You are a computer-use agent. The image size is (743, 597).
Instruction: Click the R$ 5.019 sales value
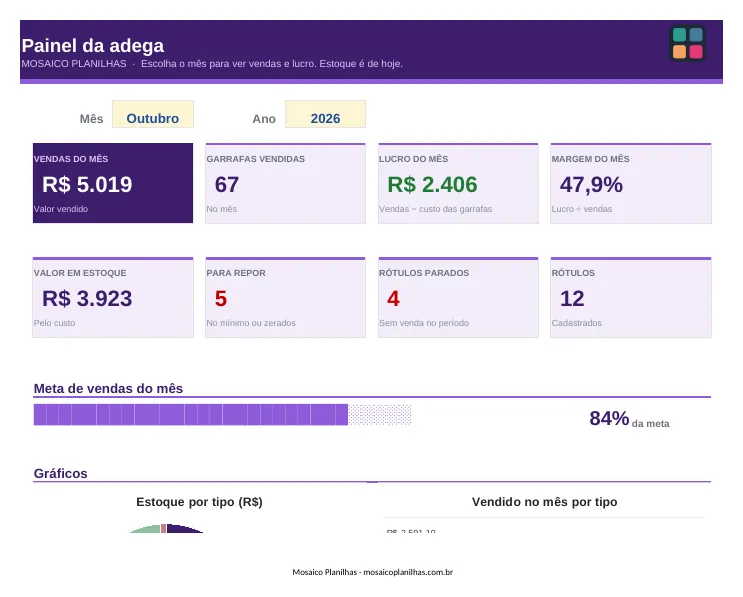coord(87,184)
